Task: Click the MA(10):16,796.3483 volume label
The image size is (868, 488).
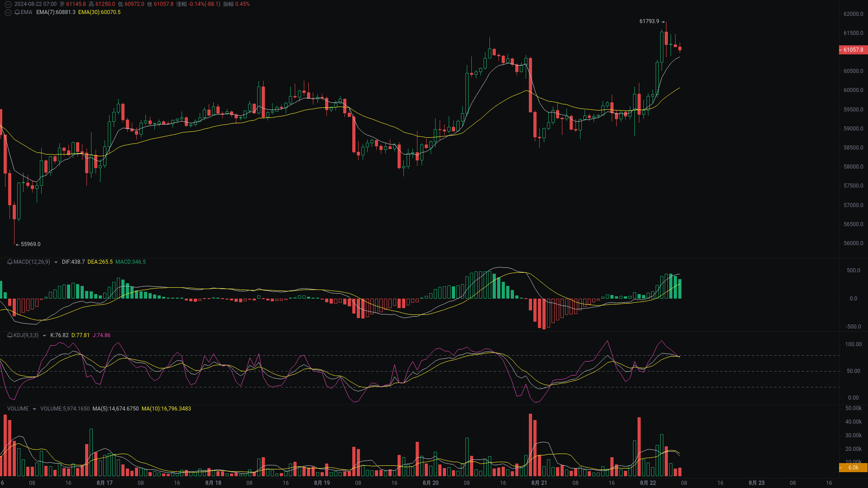Action: [166, 408]
